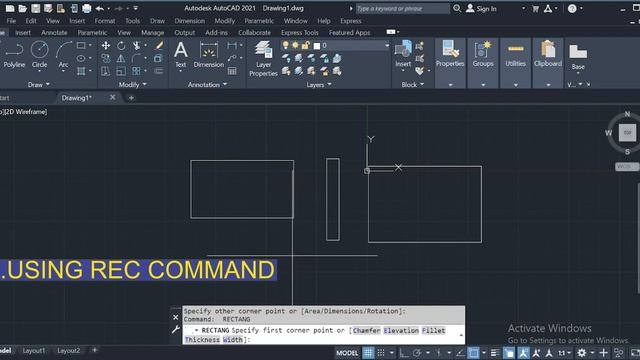Image resolution: width=640 pixels, height=360 pixels.
Task: Activate the Move tool
Action: pos(106,45)
